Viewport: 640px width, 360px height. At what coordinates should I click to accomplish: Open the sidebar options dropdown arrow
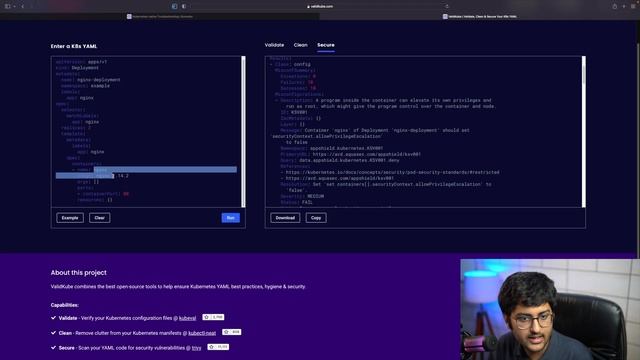[14, 7]
